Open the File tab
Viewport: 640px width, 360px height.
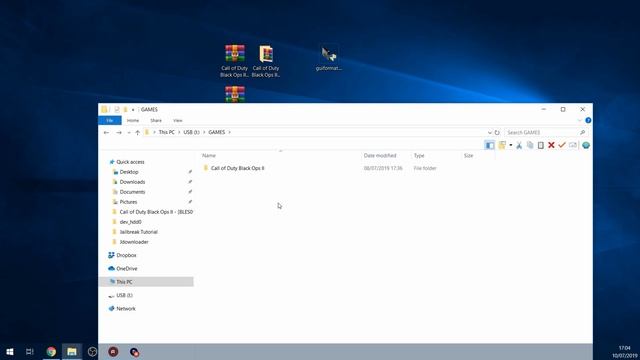[x=110, y=120]
